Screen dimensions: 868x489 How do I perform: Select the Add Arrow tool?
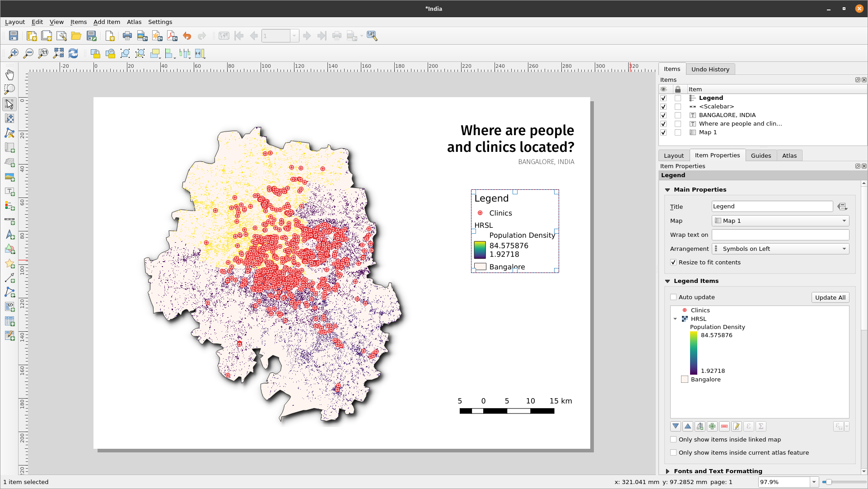click(9, 278)
